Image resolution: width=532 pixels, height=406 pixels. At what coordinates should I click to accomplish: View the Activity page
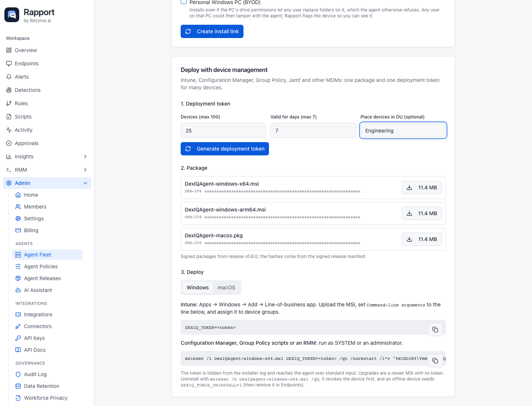click(47, 130)
